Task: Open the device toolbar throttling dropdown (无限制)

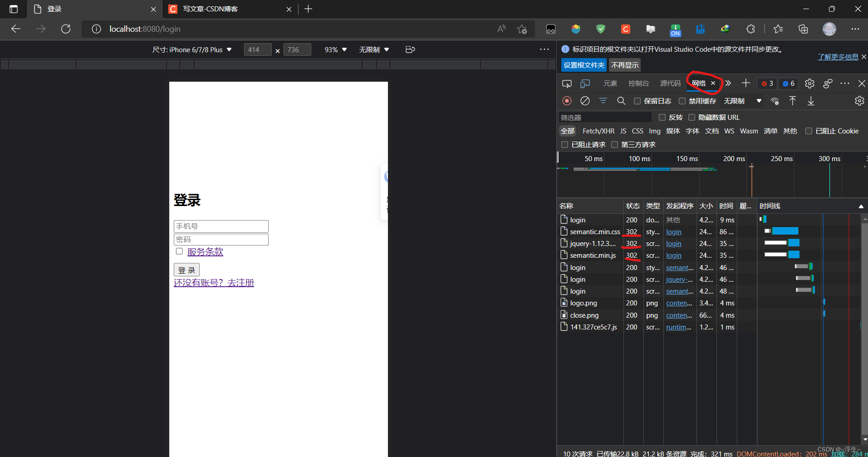Action: pyautogui.click(x=374, y=49)
